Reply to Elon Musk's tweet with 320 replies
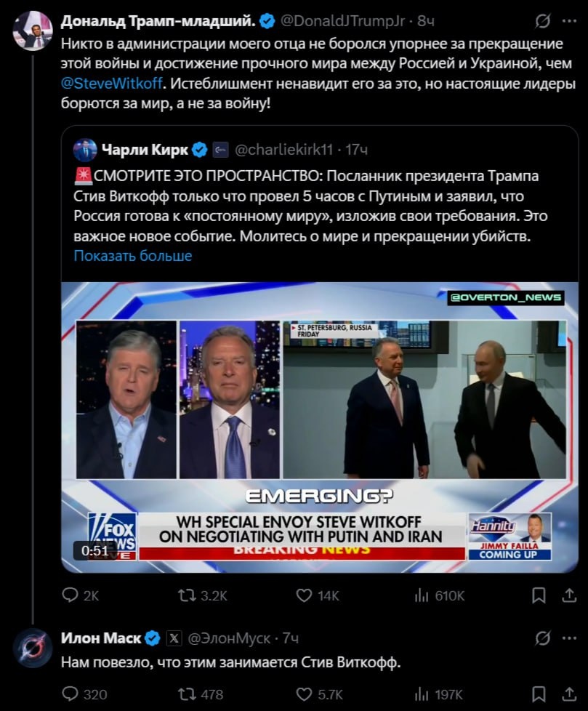The height and width of the screenshot is (711, 588). pos(70,694)
